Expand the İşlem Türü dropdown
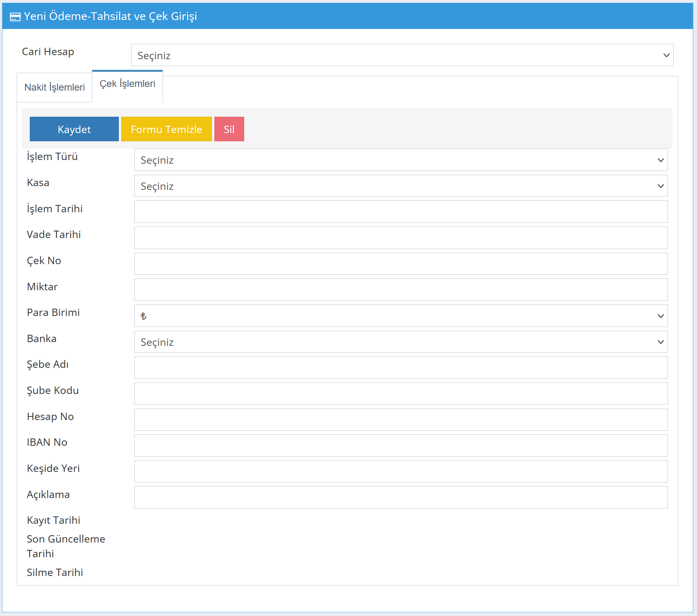Viewport: 697px width, 616px height. 401,160
